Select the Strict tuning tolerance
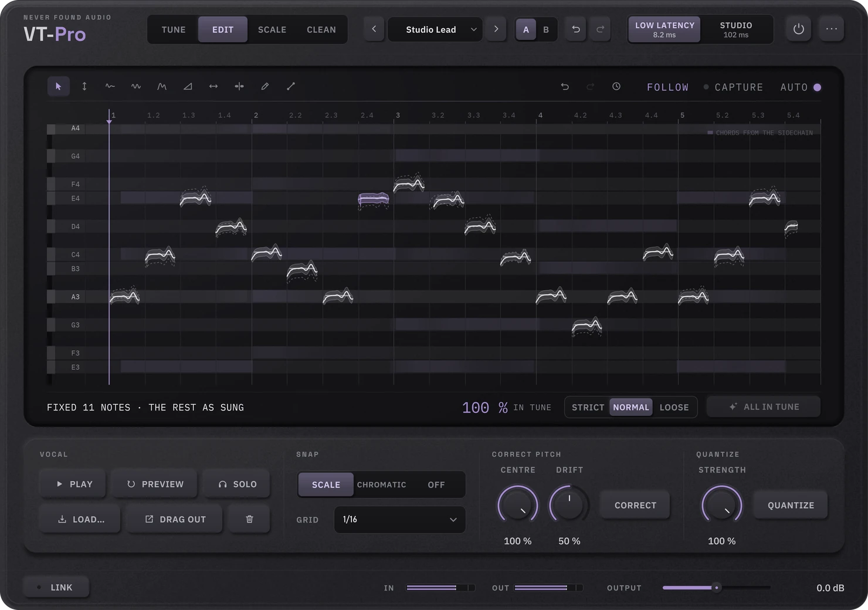 tap(588, 407)
